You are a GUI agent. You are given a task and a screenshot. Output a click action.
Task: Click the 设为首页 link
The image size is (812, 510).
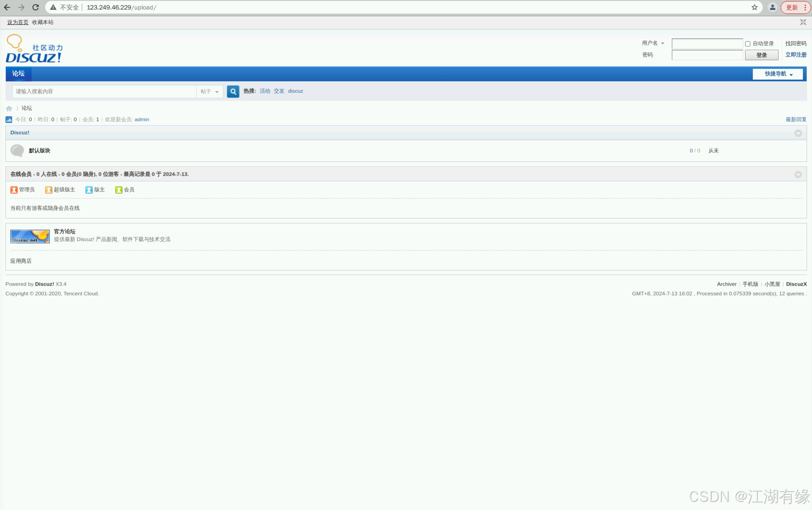18,22
